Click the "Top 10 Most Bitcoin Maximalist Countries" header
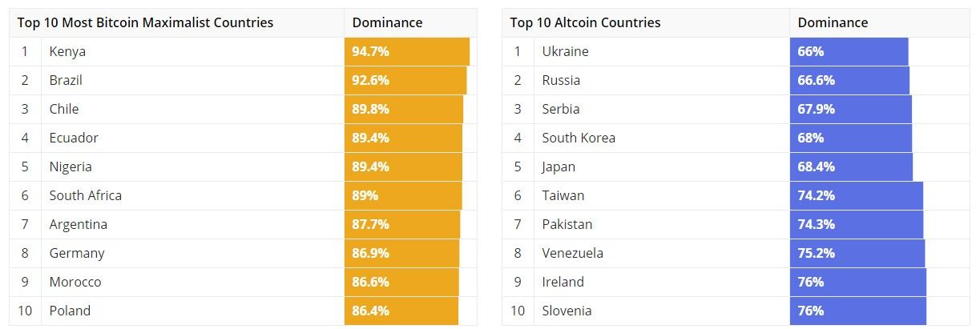980x329 pixels. [145, 22]
